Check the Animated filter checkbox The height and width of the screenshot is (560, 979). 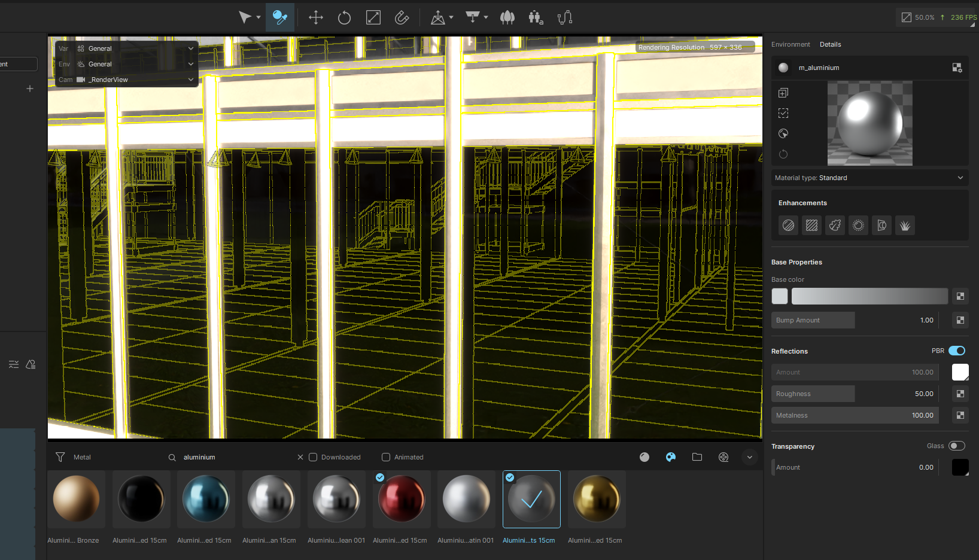point(386,457)
